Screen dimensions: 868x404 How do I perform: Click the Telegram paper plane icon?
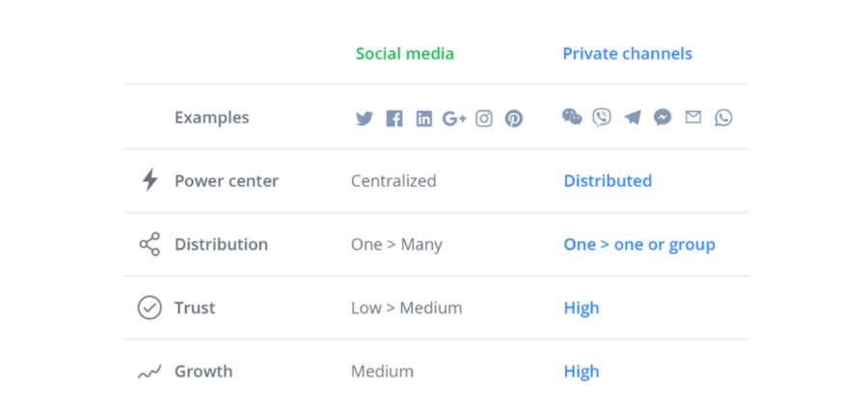pyautogui.click(x=633, y=118)
